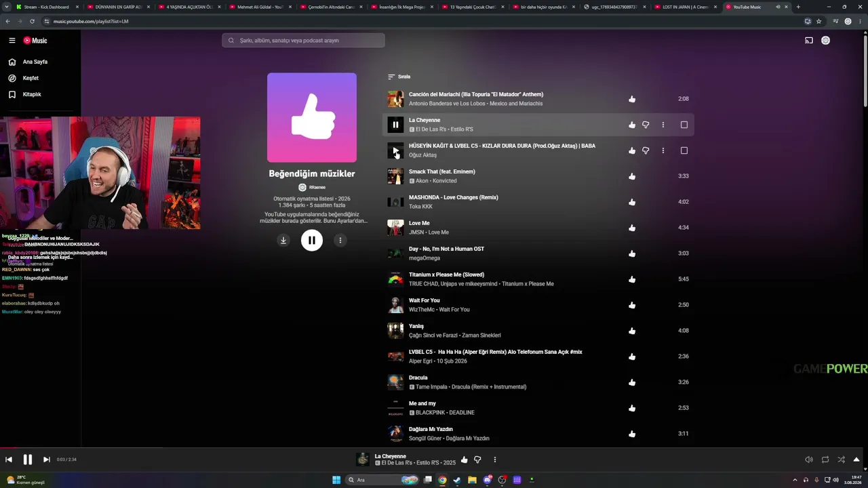Open a new browser tab

pyautogui.click(x=798, y=7)
